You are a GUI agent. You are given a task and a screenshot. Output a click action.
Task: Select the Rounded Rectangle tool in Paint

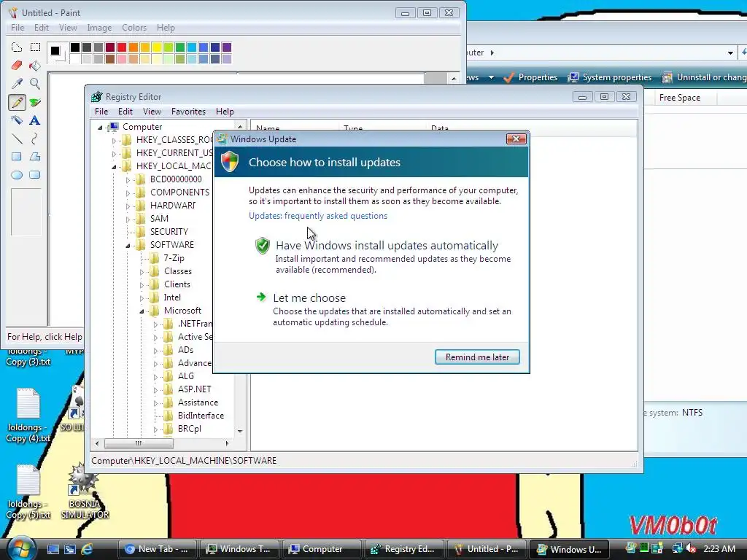coord(35,175)
